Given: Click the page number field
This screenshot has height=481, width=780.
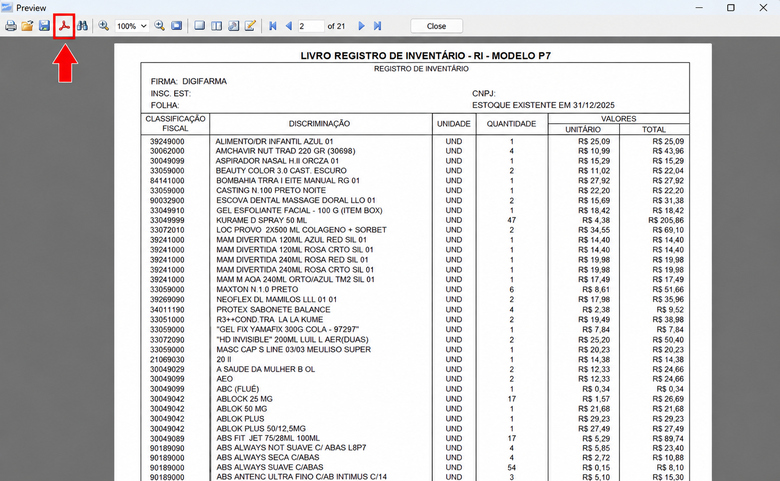Looking at the screenshot, I should pos(311,26).
